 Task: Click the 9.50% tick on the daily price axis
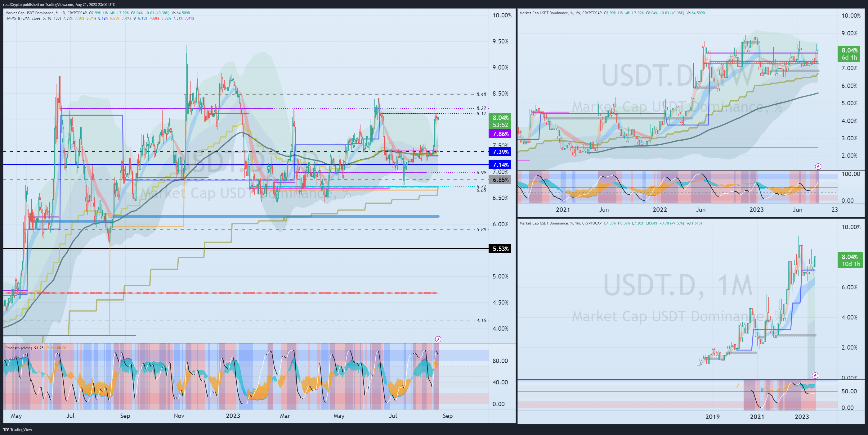[x=500, y=42]
